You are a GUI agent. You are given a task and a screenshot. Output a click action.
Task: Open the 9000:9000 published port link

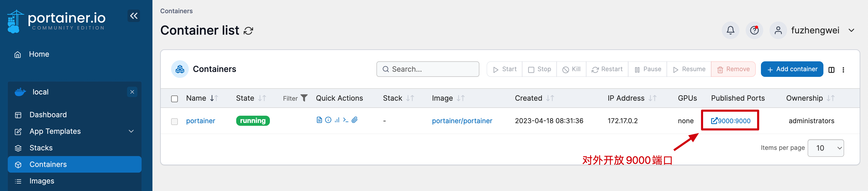[x=731, y=121]
